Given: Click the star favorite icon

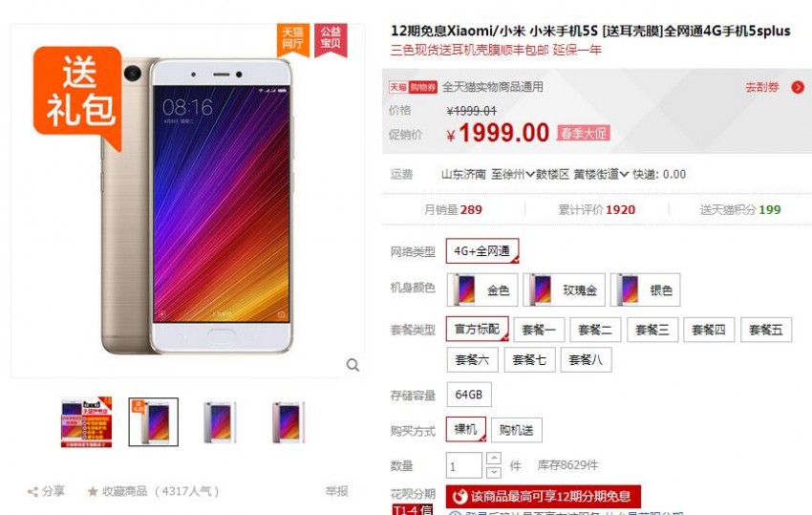Looking at the screenshot, I should [x=93, y=491].
